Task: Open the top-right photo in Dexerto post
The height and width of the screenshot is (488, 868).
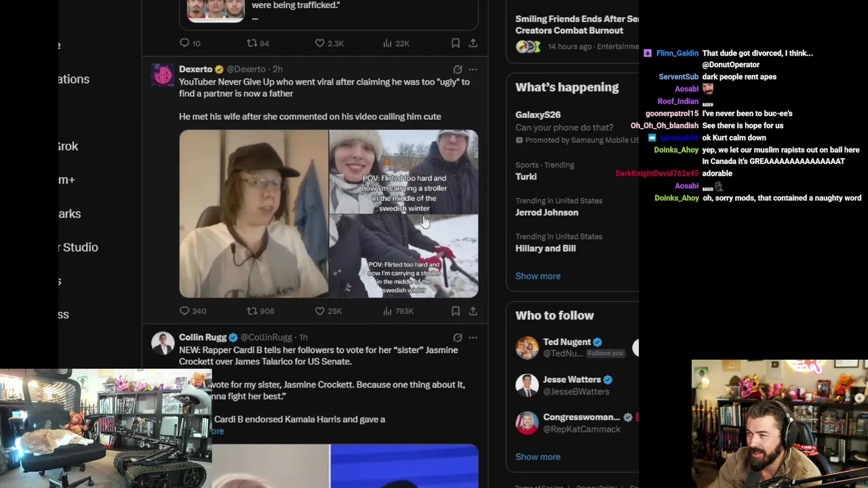Action: click(x=404, y=171)
